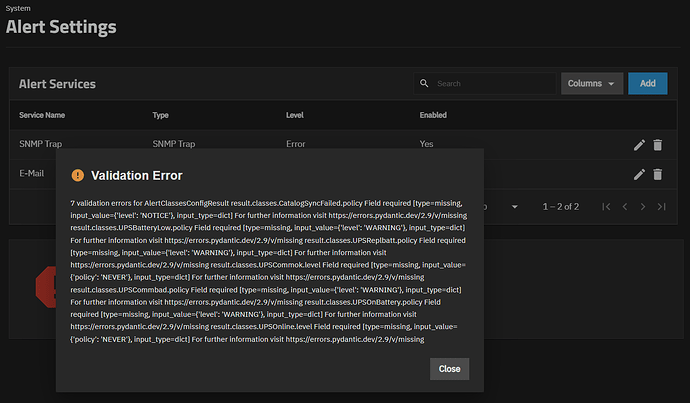Click the System breadcrumb label

pos(19,10)
